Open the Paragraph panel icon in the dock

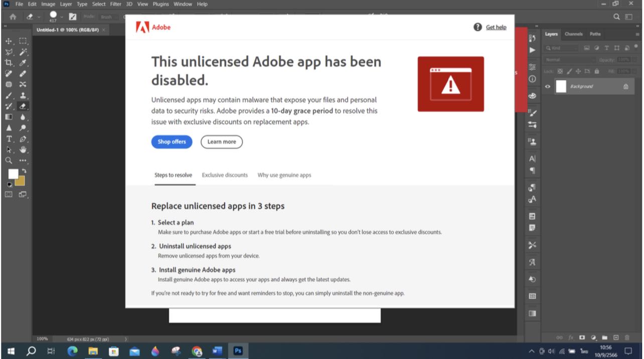click(532, 170)
